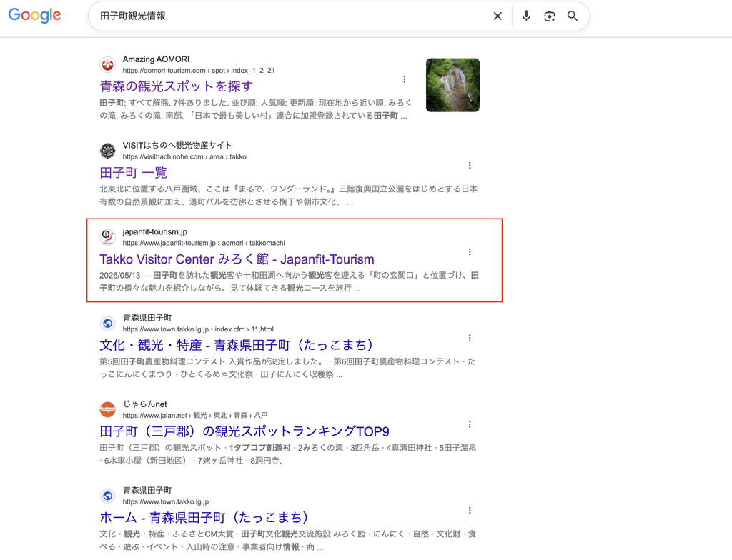Click the waterfall thumbnail image
This screenshot has width=732, height=560.
tap(452, 85)
